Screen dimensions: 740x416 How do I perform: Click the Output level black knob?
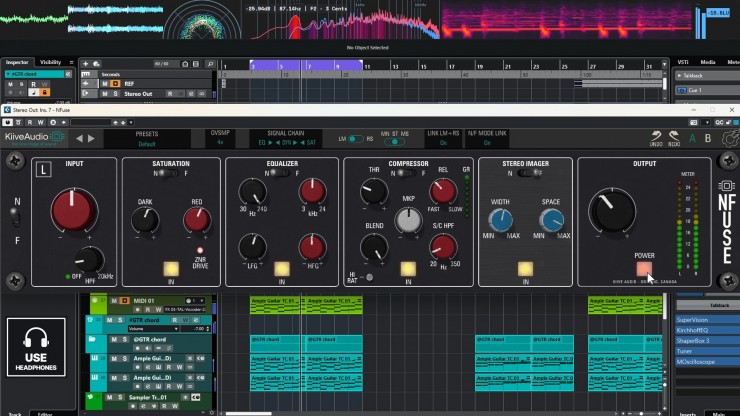[612, 210]
